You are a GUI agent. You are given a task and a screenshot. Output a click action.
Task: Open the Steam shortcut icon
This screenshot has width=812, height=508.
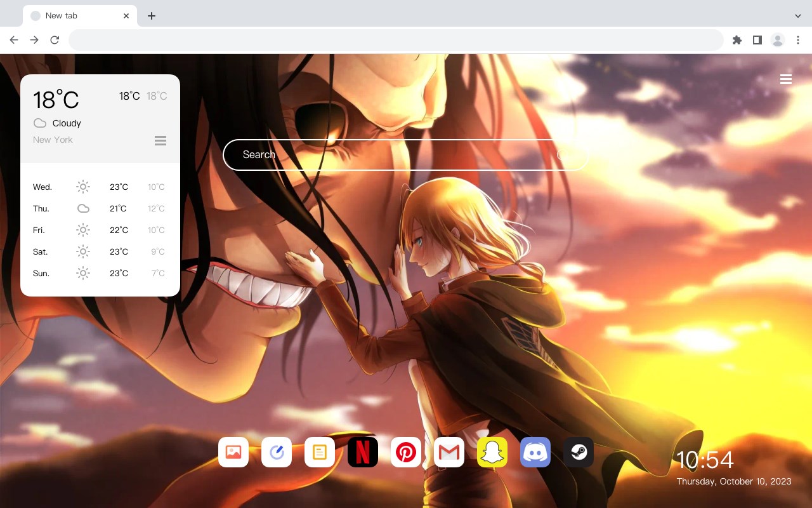pyautogui.click(x=579, y=452)
